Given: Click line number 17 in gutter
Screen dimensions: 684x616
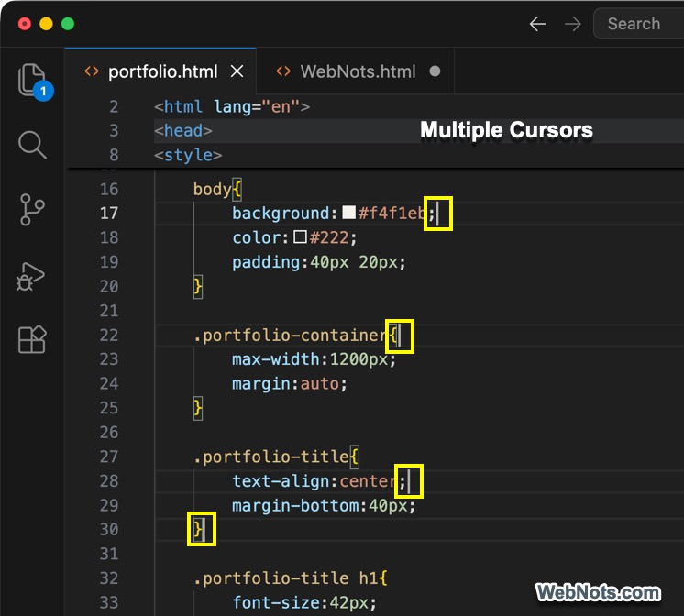Looking at the screenshot, I should click(x=109, y=214).
